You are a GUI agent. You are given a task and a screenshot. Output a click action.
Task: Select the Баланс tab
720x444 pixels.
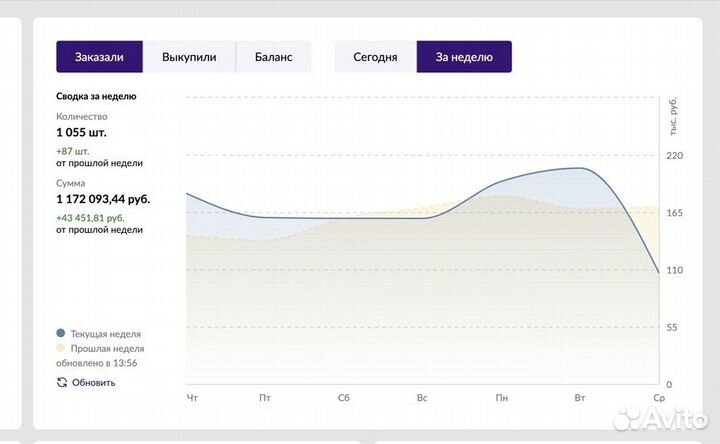point(273,57)
